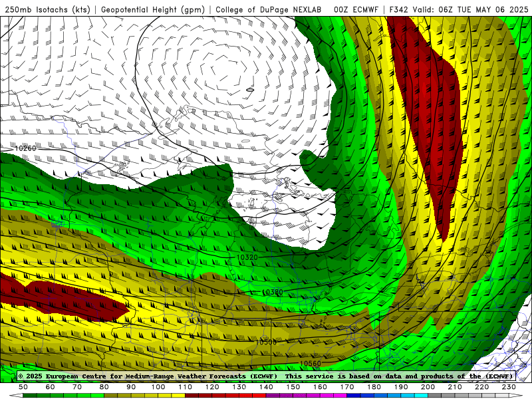The height and width of the screenshot is (399, 532).
Task: Click the 230 value on the color scale
Action: coord(509,387)
